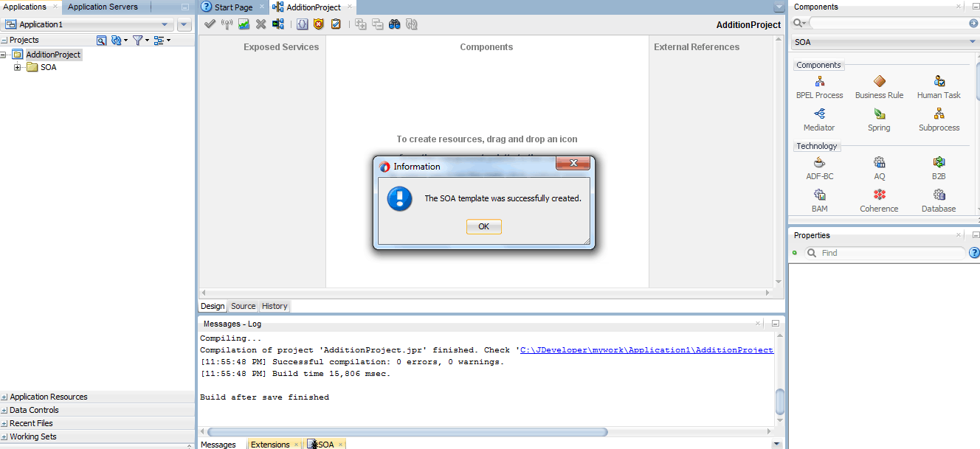Open the Projects filter funnel dropdown
The height and width of the screenshot is (449, 980).
pyautogui.click(x=140, y=40)
